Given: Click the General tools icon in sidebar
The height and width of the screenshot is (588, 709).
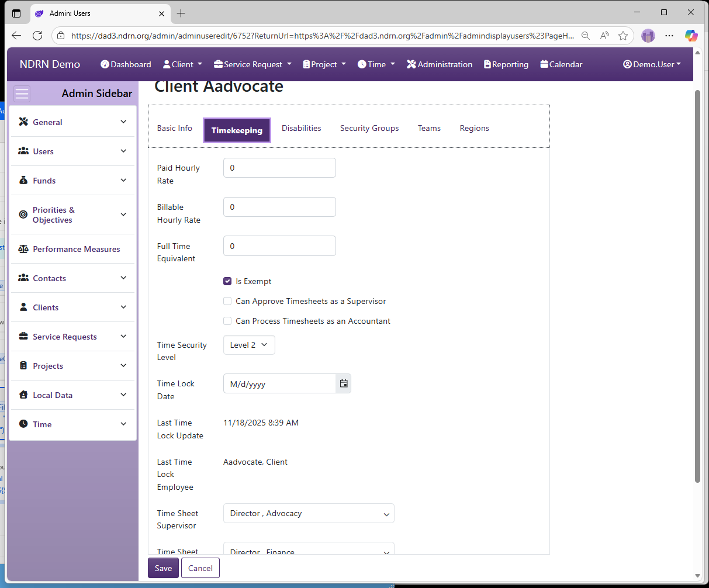Looking at the screenshot, I should pos(23,122).
